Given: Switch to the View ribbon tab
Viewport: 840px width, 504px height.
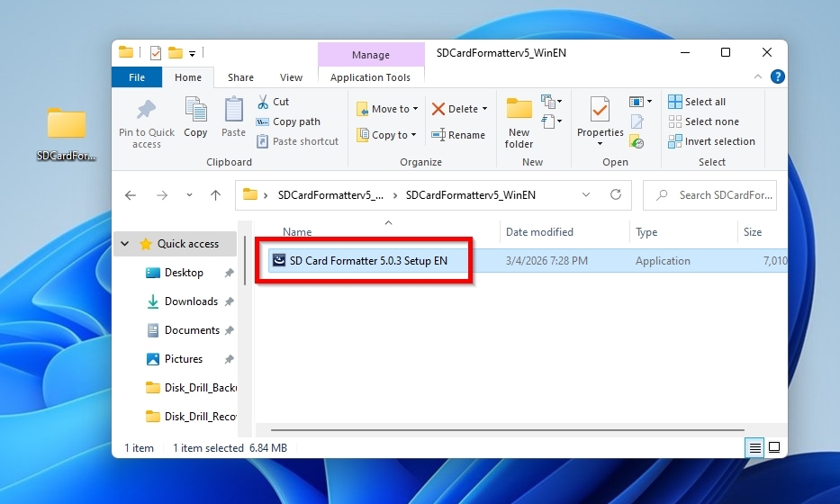Looking at the screenshot, I should tap(291, 77).
